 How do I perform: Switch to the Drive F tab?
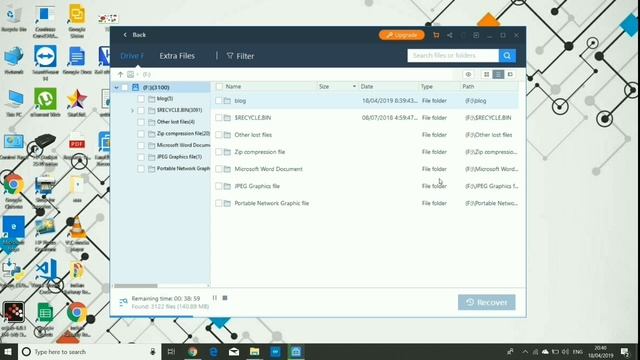pos(132,56)
